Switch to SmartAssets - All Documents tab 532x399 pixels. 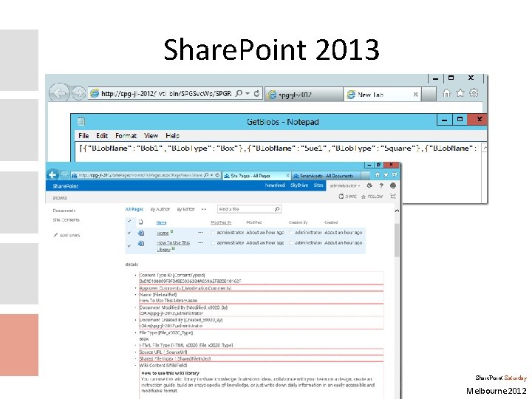pyautogui.click(x=326, y=176)
